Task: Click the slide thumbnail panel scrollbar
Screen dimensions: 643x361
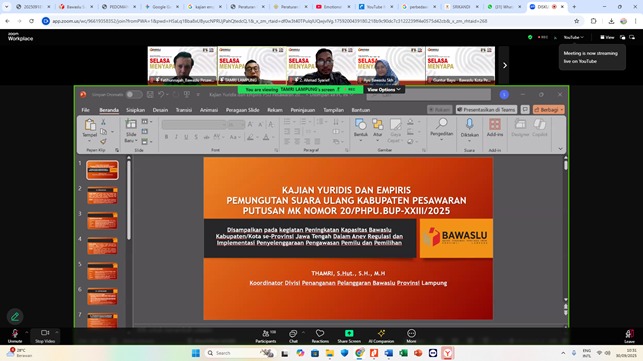Action: [x=129, y=200]
